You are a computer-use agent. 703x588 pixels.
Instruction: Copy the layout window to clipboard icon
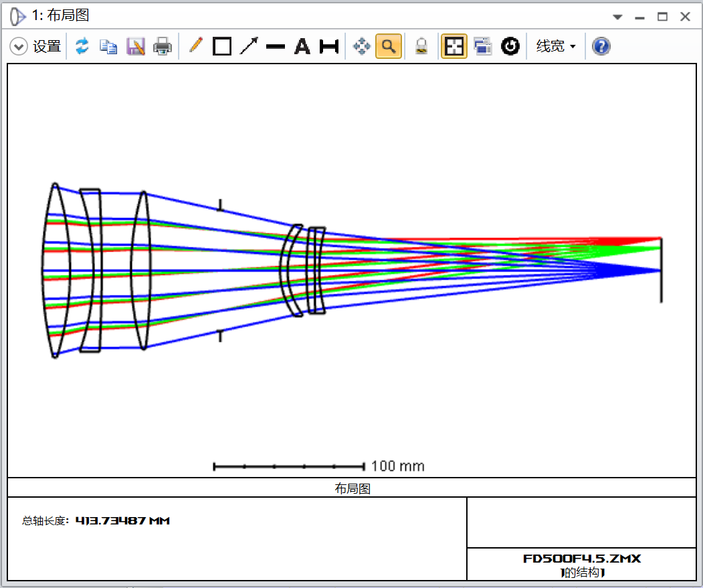(108, 46)
